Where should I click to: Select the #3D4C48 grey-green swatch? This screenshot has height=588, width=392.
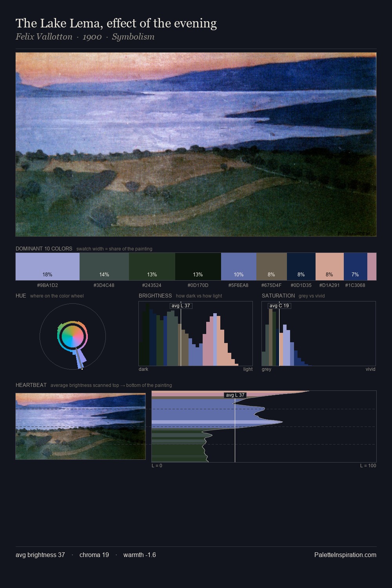104,267
